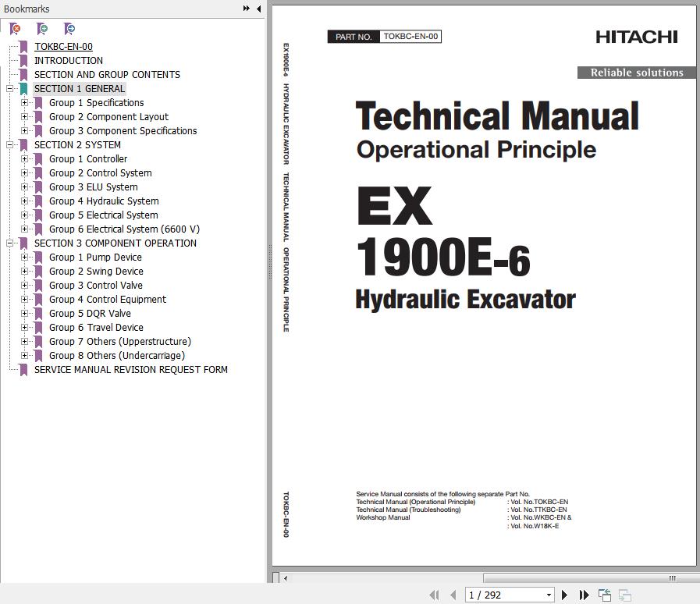Open Group 5 Electrical System bookmark

(x=104, y=215)
